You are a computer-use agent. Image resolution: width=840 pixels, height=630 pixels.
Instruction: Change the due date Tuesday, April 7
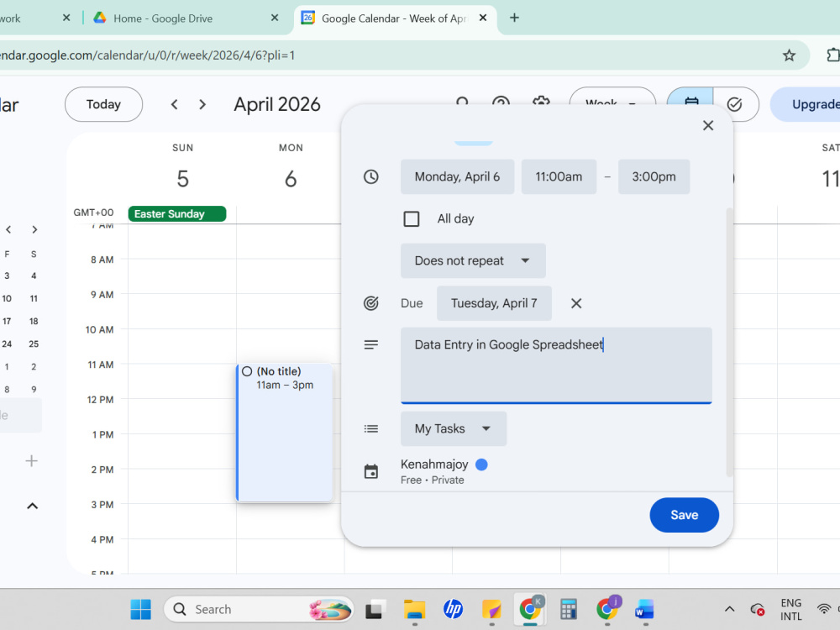(x=494, y=303)
